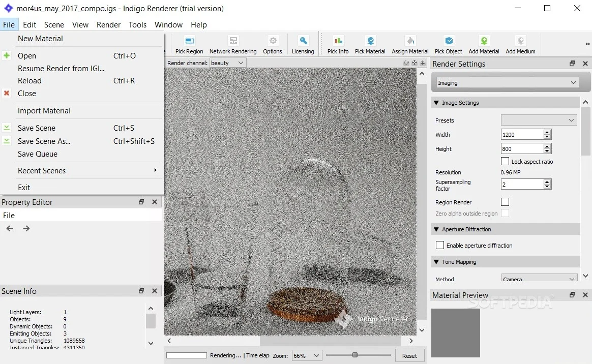The width and height of the screenshot is (592, 364).
Task: Click the render view horizontal scrollbar
Action: point(330,341)
